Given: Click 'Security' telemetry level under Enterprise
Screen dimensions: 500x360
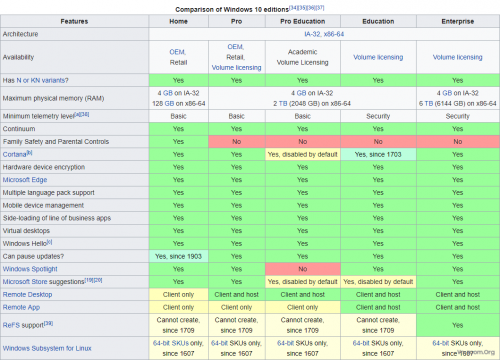Looking at the screenshot, I should pyautogui.click(x=458, y=116).
